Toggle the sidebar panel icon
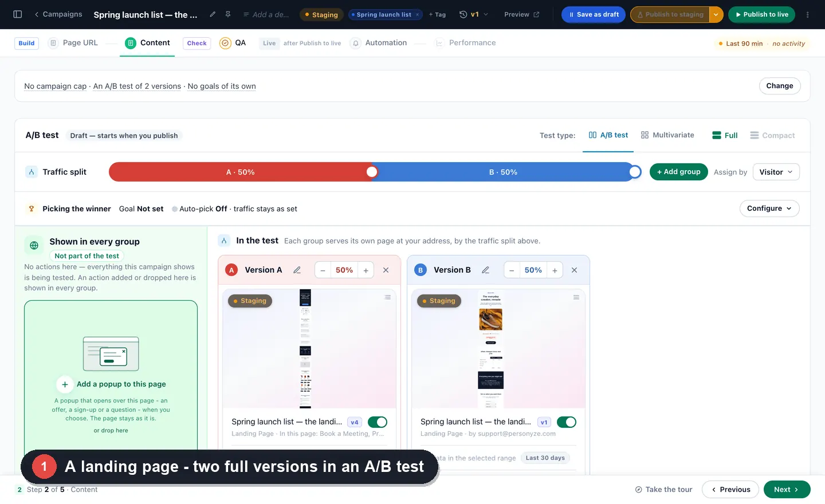The image size is (825, 504). click(17, 14)
